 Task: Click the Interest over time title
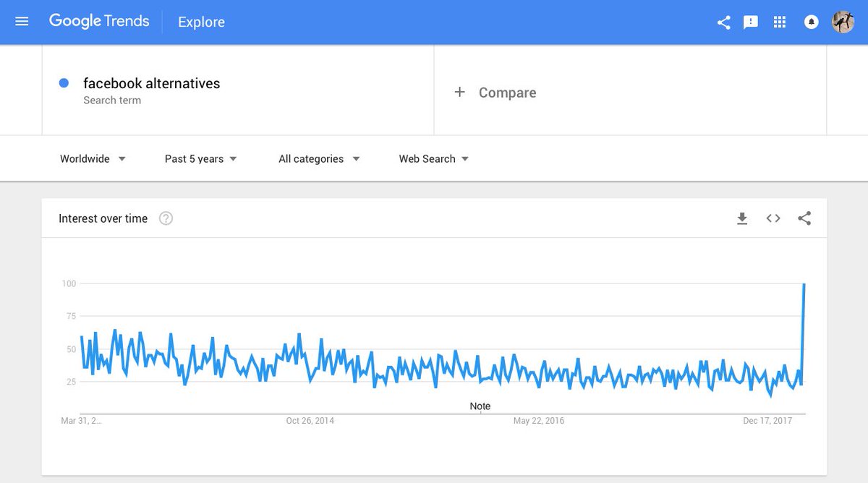[x=103, y=218]
